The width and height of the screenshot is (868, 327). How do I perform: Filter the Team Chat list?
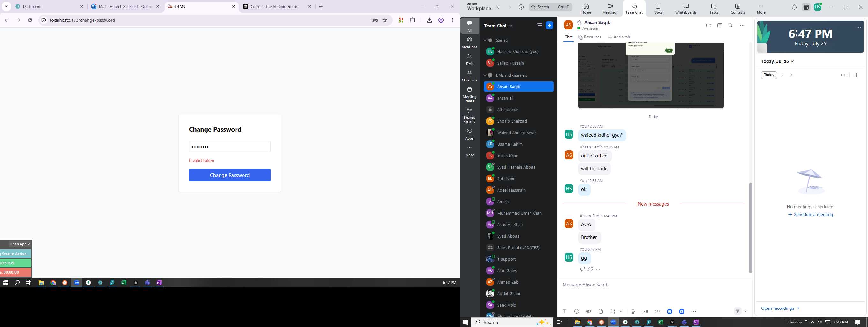[x=539, y=26]
